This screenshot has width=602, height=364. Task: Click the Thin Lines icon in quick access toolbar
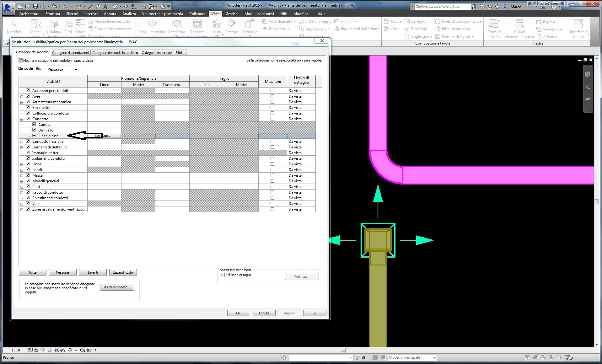(133, 6)
